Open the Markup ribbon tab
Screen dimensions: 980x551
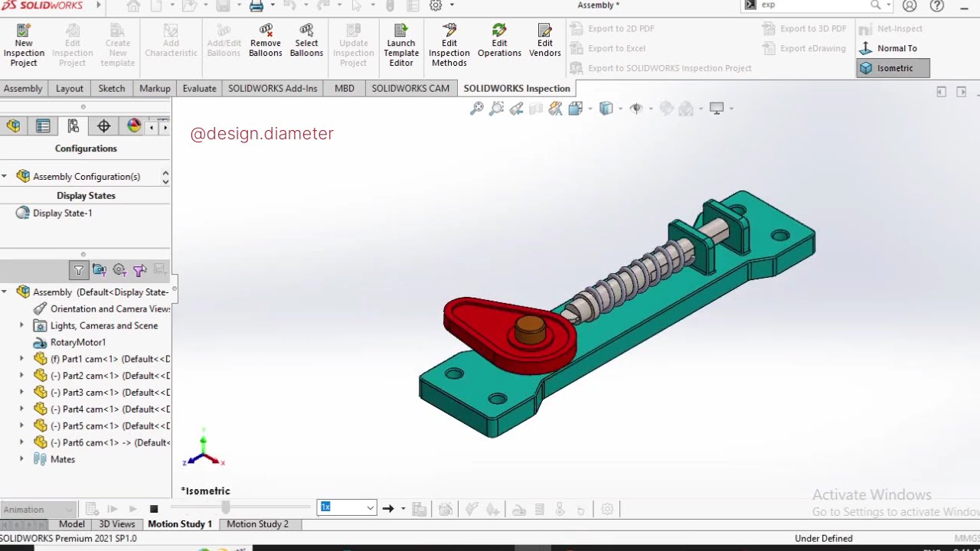pyautogui.click(x=155, y=89)
